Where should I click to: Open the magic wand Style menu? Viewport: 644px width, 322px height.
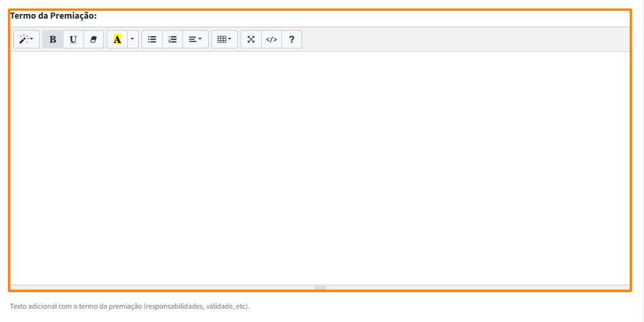coord(26,40)
